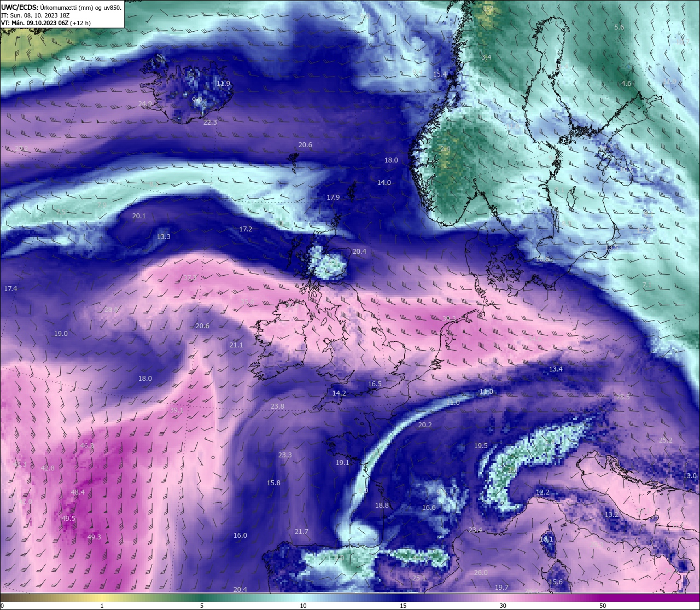Click the map value 16.6 over southern France
Screen dimensions: 700x610
pos(429,508)
